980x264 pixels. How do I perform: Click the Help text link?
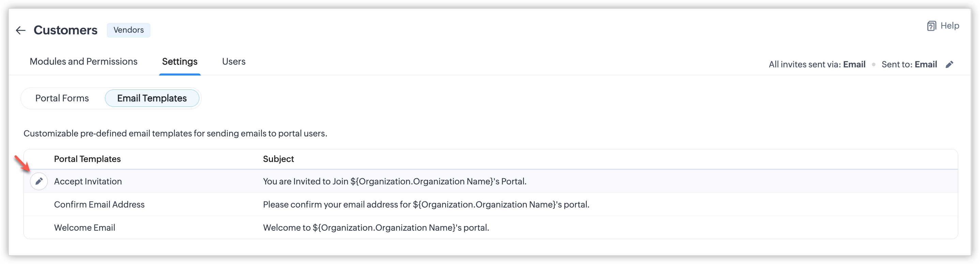pos(950,26)
